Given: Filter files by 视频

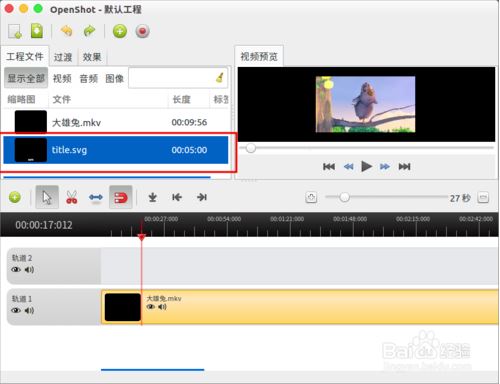Looking at the screenshot, I should (x=62, y=78).
